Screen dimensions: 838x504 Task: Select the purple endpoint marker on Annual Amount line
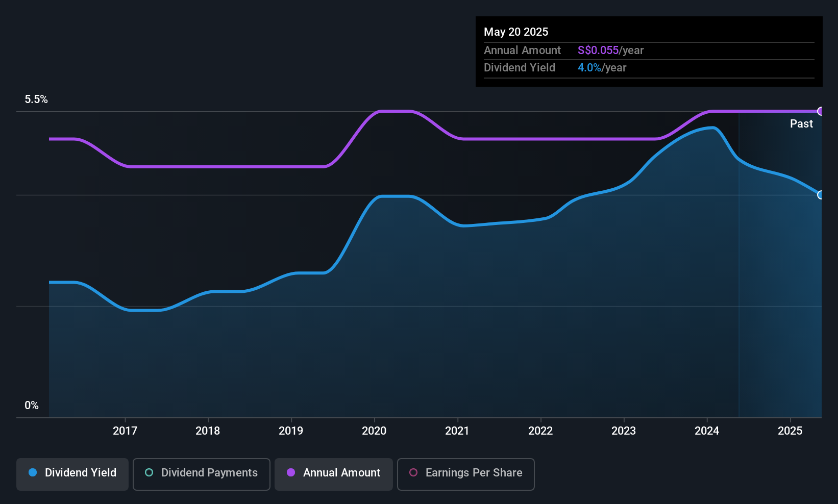(x=821, y=111)
